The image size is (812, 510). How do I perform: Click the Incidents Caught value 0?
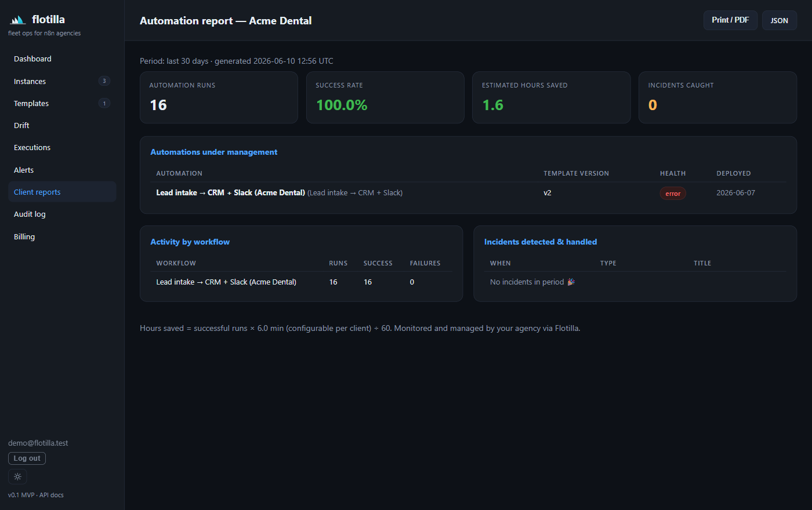pyautogui.click(x=652, y=105)
